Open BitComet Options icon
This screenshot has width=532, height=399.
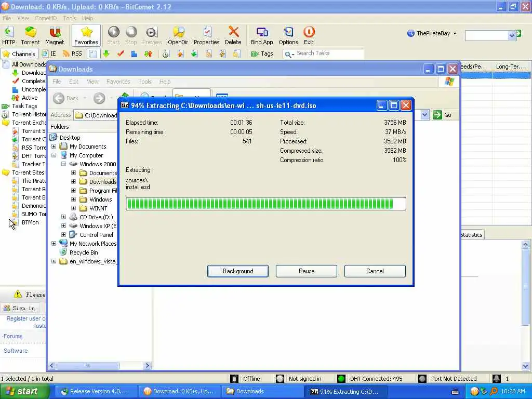coord(288,36)
